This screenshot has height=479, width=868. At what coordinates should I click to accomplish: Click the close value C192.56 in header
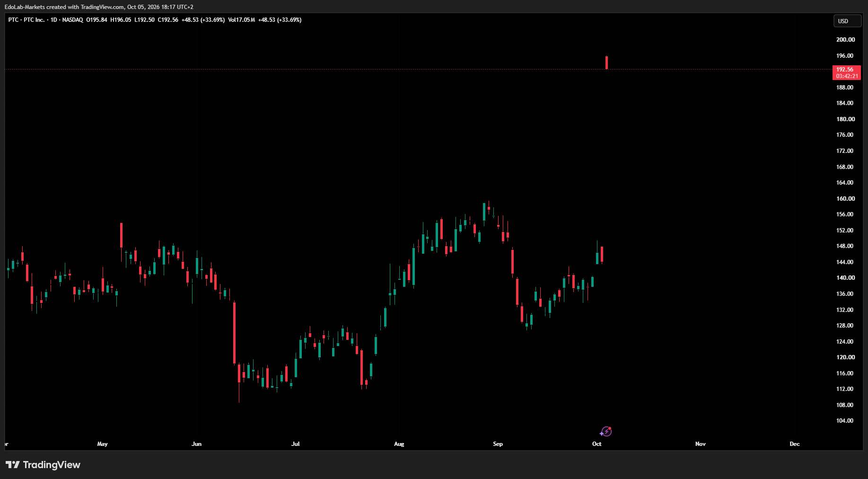(x=168, y=20)
